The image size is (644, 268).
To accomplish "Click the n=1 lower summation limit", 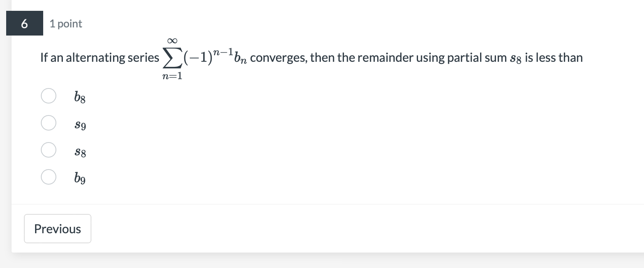I will point(172,76).
